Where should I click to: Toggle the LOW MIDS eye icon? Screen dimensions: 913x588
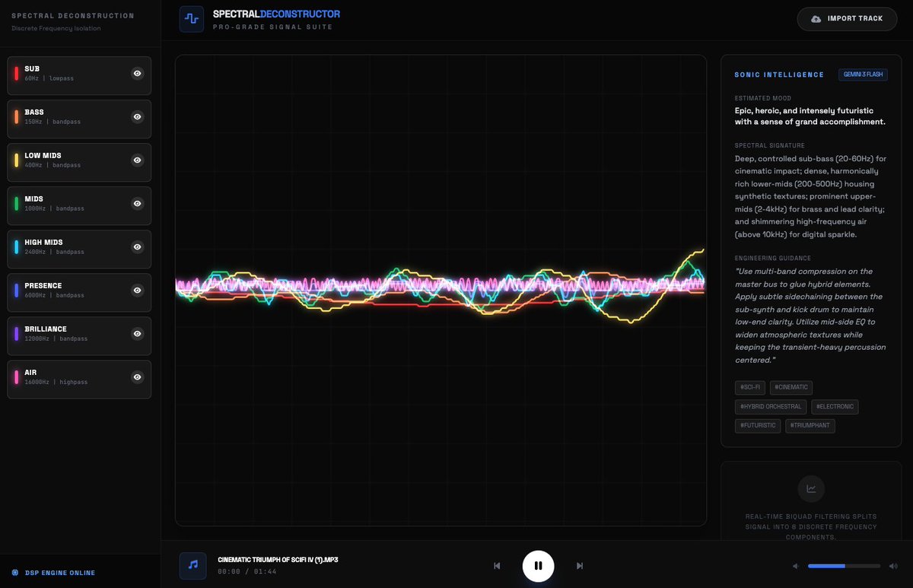point(137,160)
